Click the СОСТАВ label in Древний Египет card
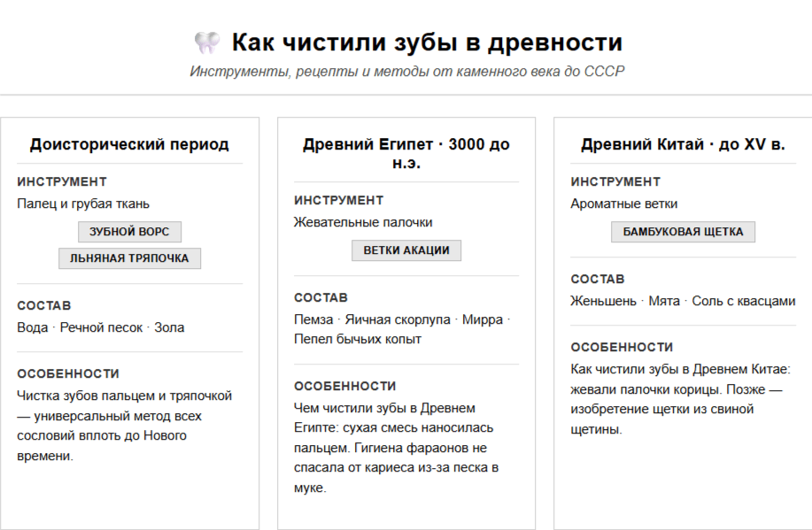 pos(321,297)
